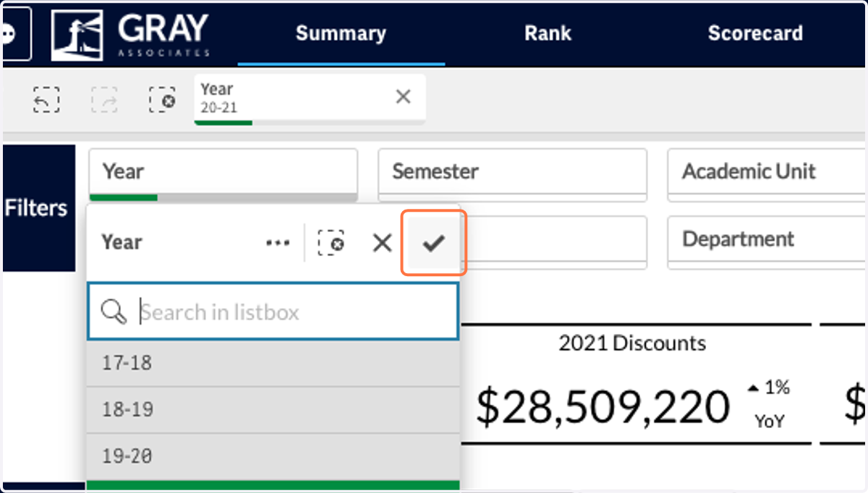Viewport: 868px width, 493px height.
Task: Switch to the Rank tab
Action: [548, 33]
